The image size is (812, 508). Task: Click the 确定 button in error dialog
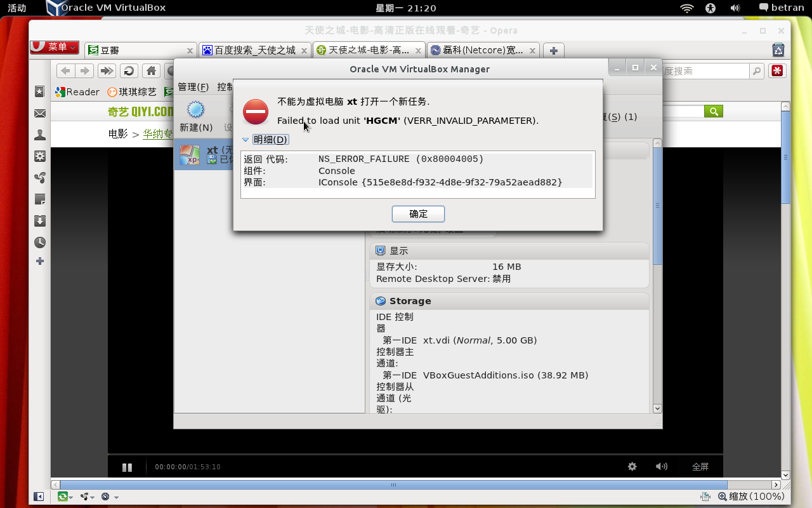(x=418, y=214)
